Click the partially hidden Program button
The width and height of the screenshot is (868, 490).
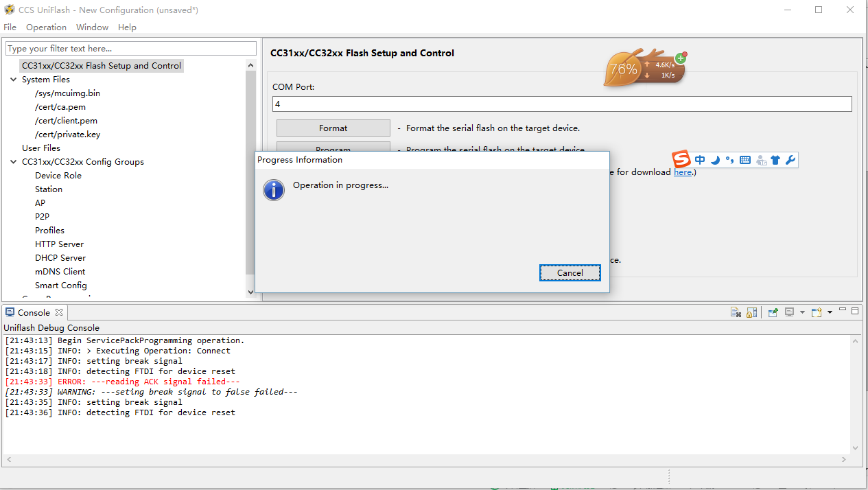click(333, 148)
